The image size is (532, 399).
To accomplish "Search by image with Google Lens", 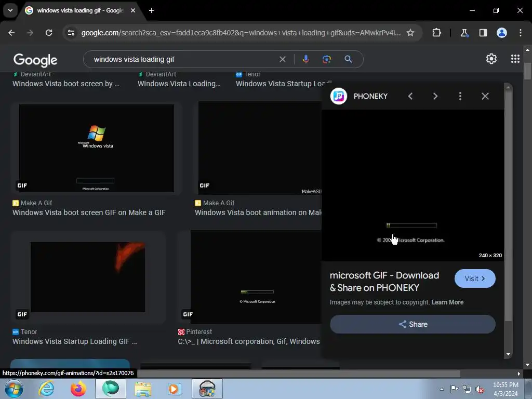I will (x=326, y=59).
